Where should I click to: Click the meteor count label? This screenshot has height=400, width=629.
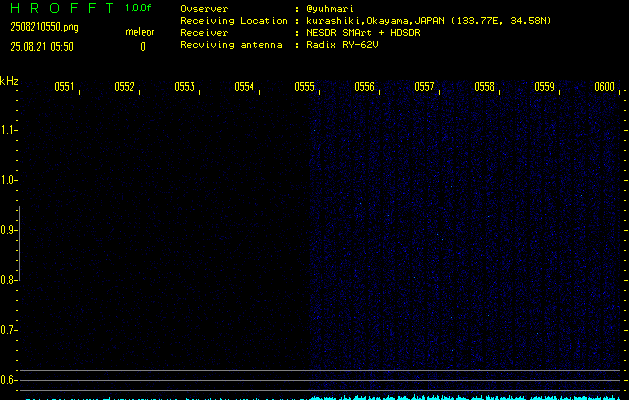point(140,32)
